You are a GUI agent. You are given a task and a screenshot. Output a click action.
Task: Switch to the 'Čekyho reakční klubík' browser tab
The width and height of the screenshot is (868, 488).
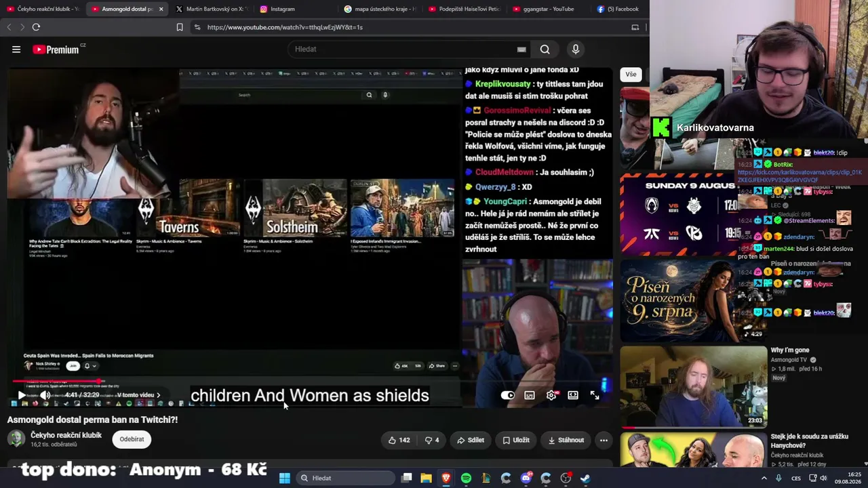click(x=43, y=9)
